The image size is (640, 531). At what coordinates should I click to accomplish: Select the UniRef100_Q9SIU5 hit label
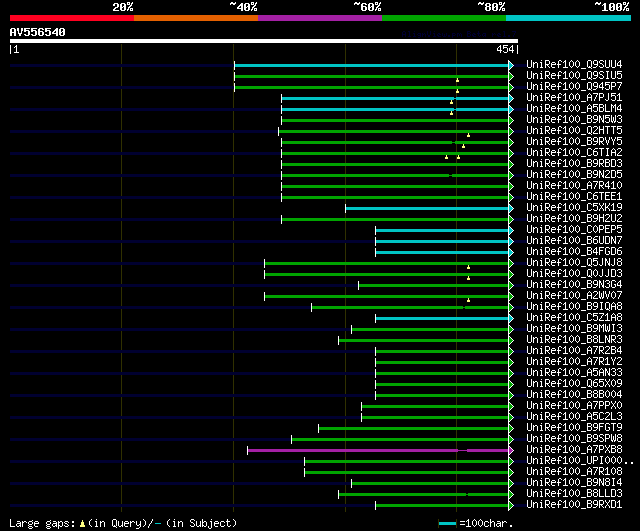coord(574,76)
